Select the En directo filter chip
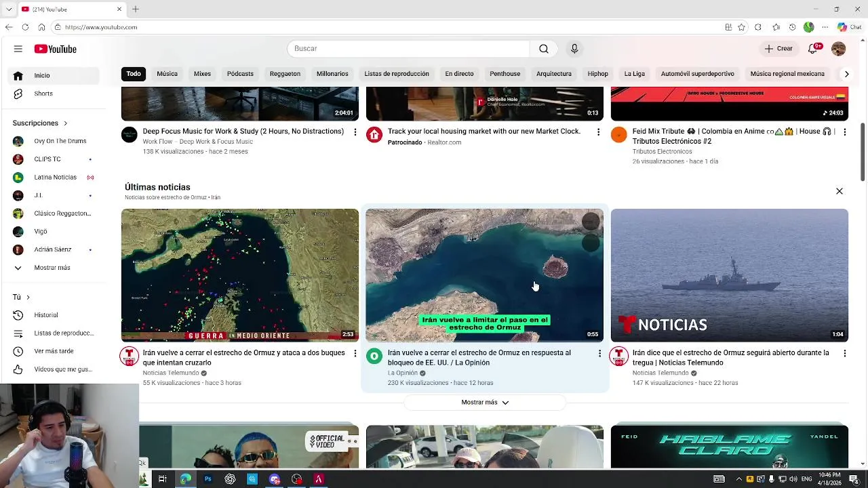868x488 pixels. tap(459, 74)
